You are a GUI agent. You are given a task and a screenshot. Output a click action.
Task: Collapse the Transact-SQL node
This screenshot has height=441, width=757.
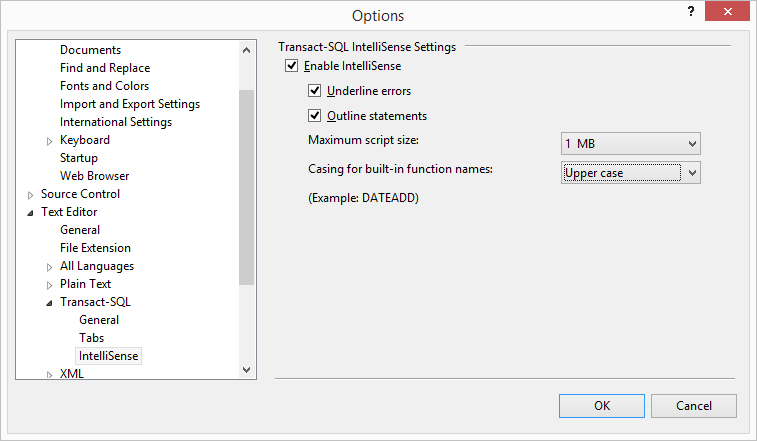[50, 303]
